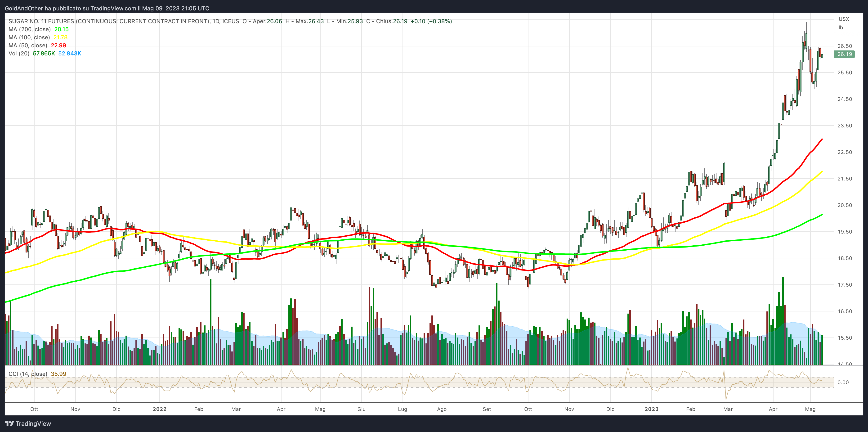Click the first Ott label on time axis
The width and height of the screenshot is (868, 432).
(x=34, y=409)
